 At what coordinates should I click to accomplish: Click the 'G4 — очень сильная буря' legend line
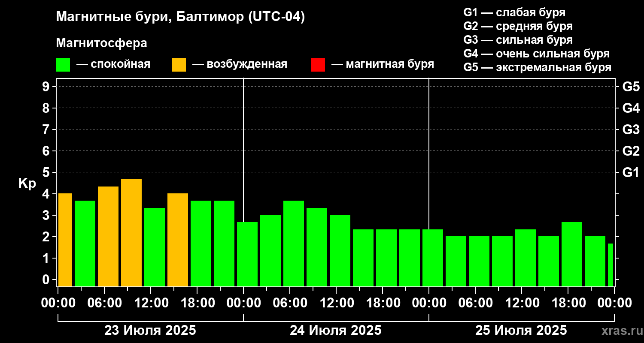(537, 54)
